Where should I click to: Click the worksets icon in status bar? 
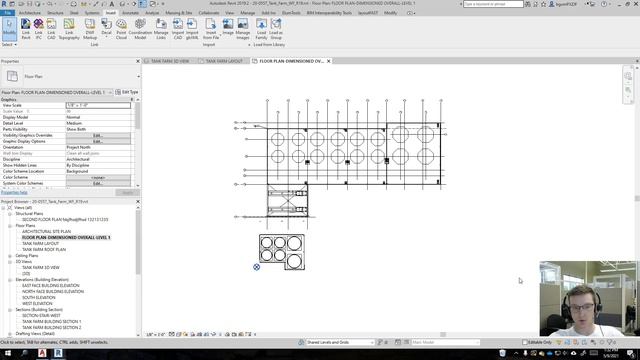(301, 342)
